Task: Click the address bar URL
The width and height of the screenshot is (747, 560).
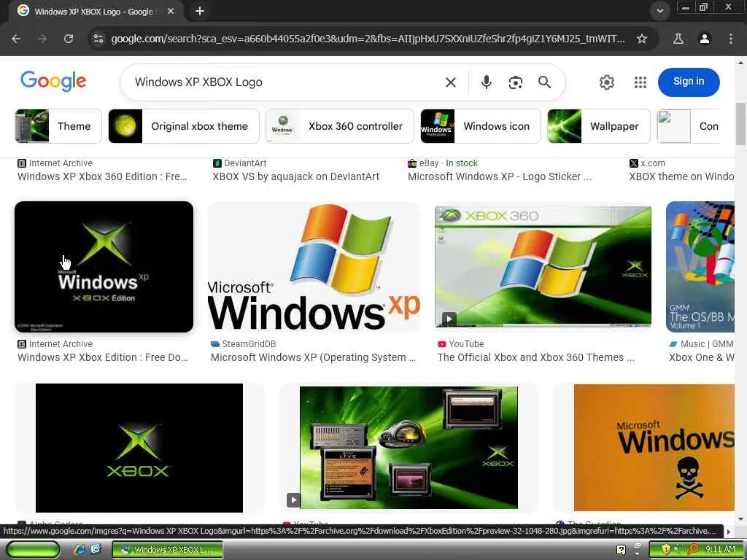Action: pyautogui.click(x=368, y=39)
